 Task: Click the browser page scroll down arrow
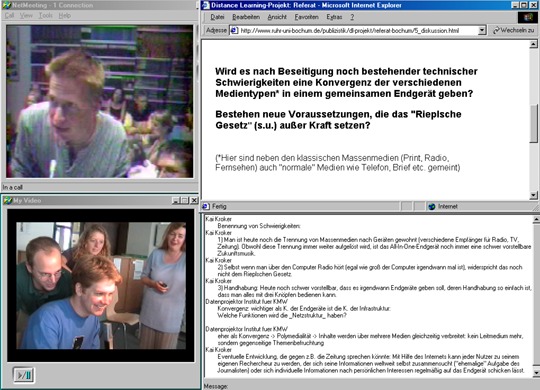533,195
